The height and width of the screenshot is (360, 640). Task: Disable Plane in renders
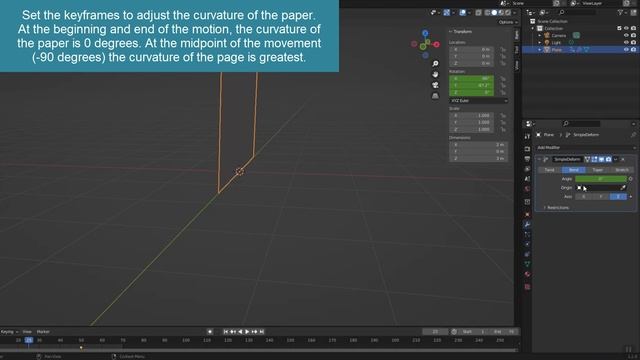click(633, 49)
